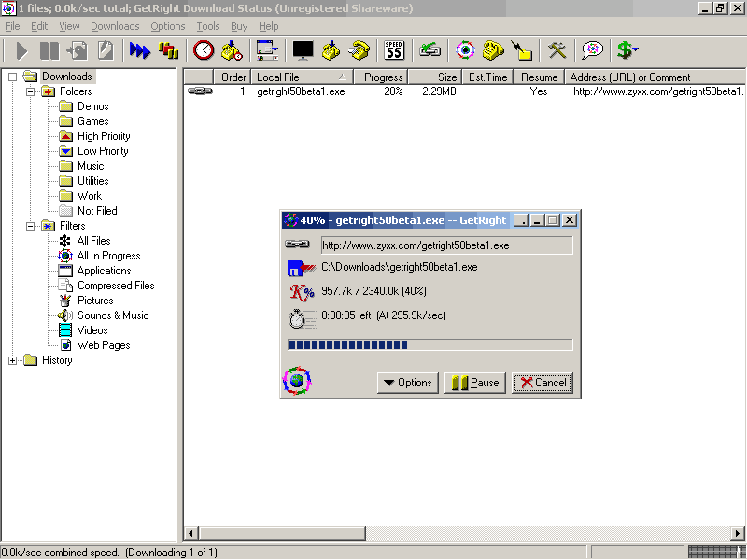Image resolution: width=747 pixels, height=560 pixels.
Task: Click the triple blue arrows toolbar icon
Action: tap(140, 50)
